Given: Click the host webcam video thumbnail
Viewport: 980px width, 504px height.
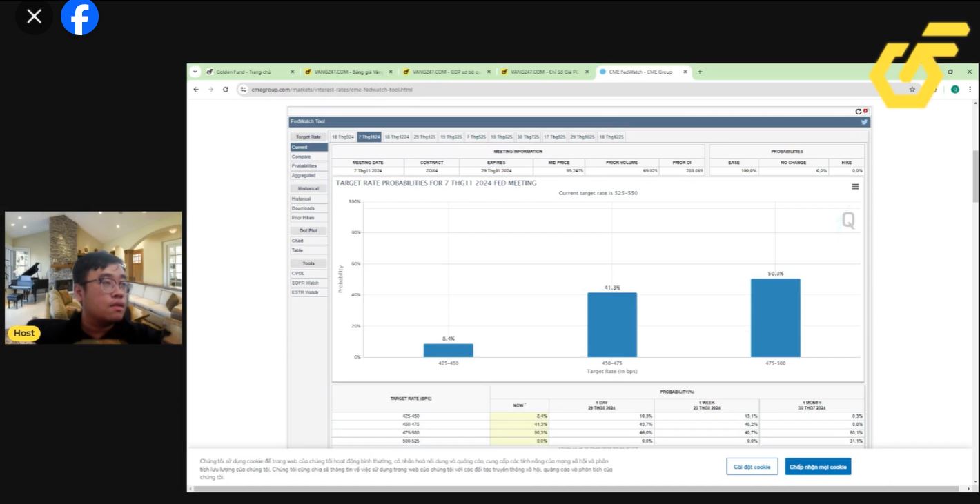Looking at the screenshot, I should click(93, 278).
